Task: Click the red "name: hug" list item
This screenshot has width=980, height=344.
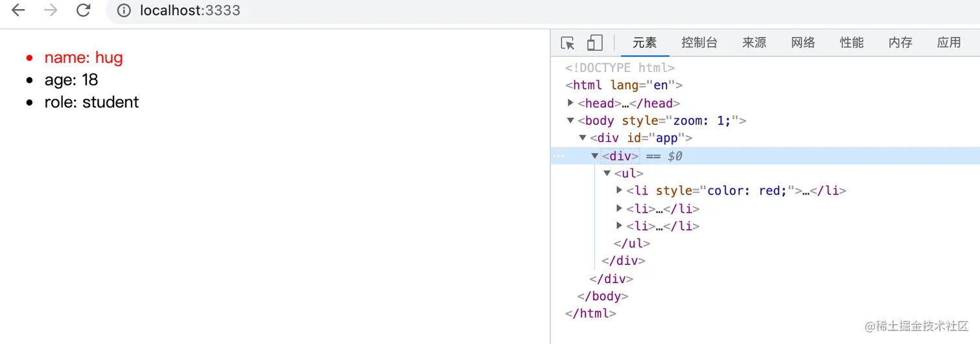Action: 84,58
